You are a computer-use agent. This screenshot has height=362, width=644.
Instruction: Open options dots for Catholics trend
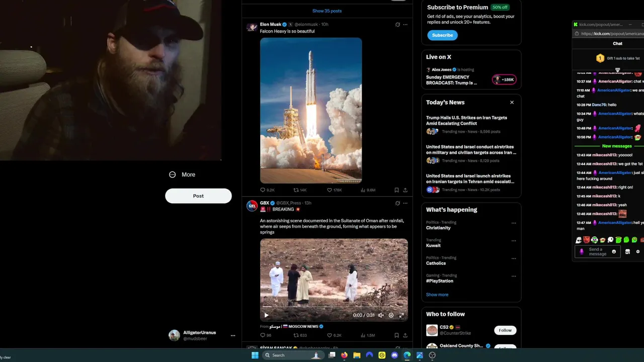514,258
